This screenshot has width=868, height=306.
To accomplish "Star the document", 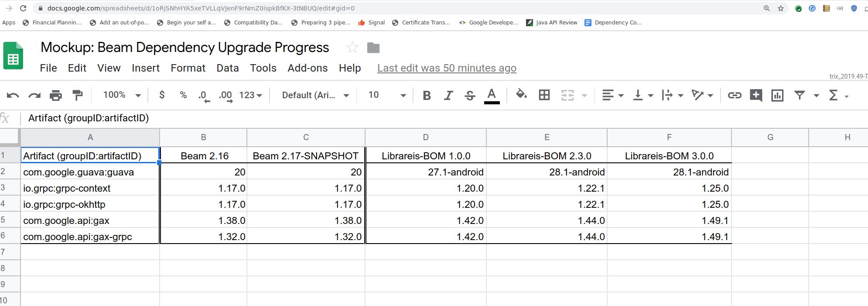I will [x=352, y=48].
